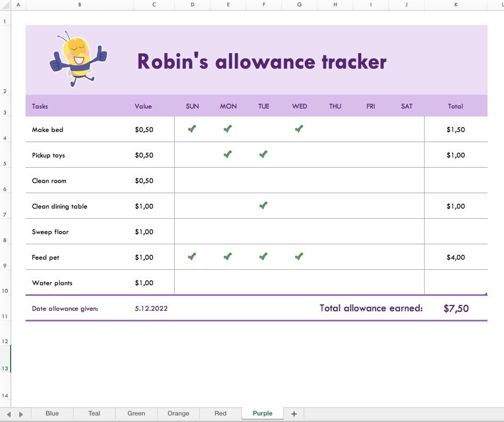Click the total allowance earned $7,50 cell
The image size is (504, 422).
456,308
